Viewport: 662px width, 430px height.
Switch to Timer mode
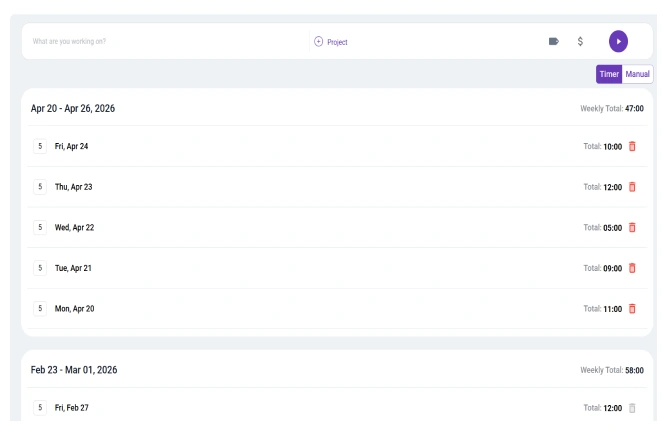click(x=609, y=74)
